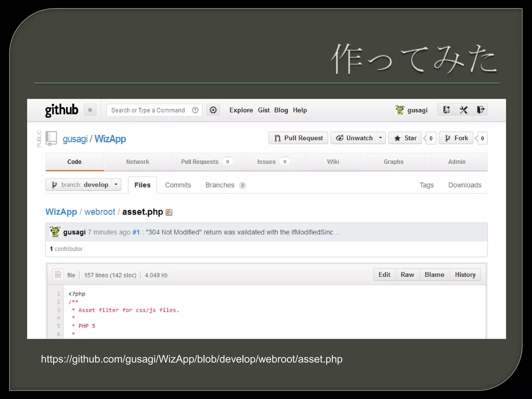Click line number 1 in code

58,294
